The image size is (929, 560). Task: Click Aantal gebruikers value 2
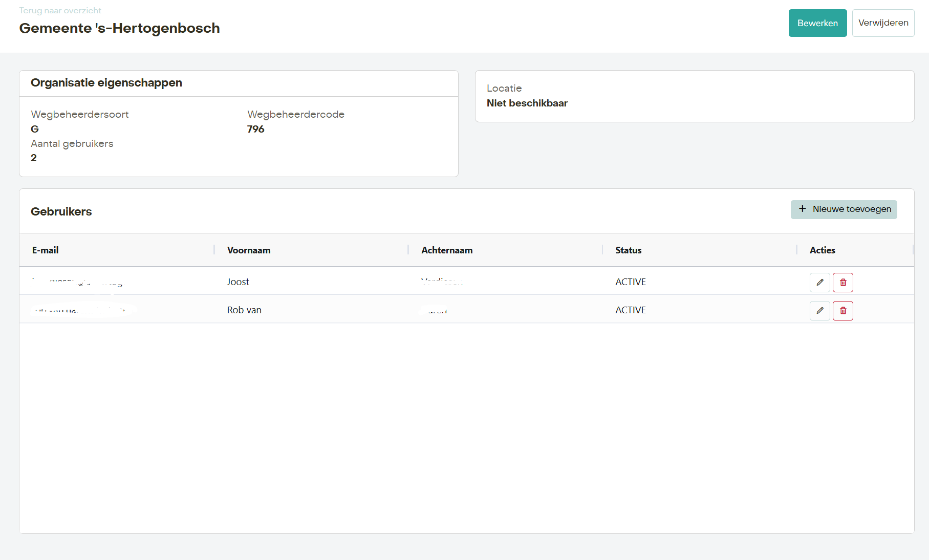pyautogui.click(x=33, y=158)
